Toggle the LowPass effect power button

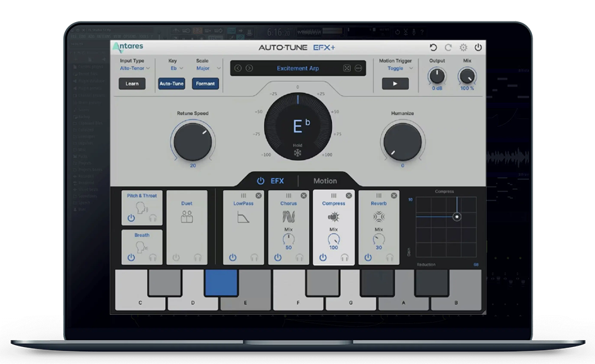coord(233,257)
